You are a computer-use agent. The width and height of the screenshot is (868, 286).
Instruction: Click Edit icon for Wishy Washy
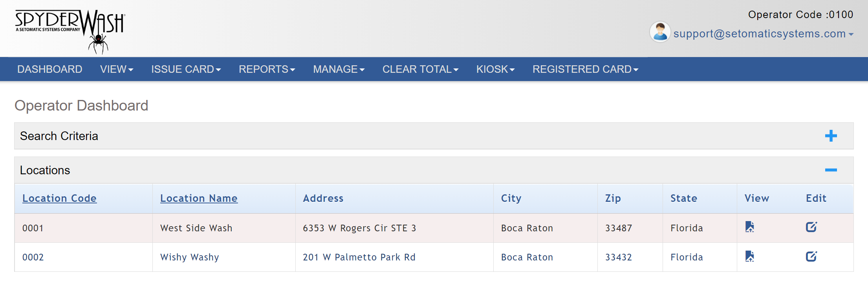[811, 256]
